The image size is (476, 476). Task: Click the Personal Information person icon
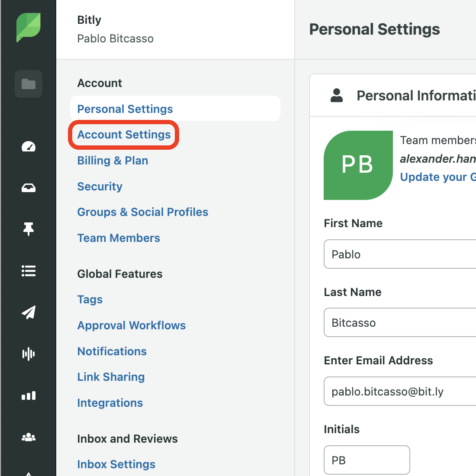[336, 95]
